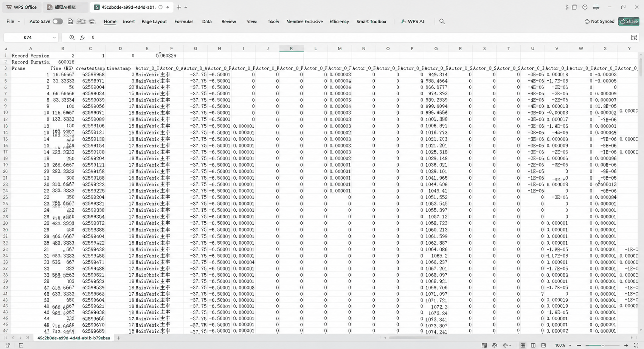The image size is (644, 349).
Task: Open the Data ribbon tab
Action: click(207, 22)
